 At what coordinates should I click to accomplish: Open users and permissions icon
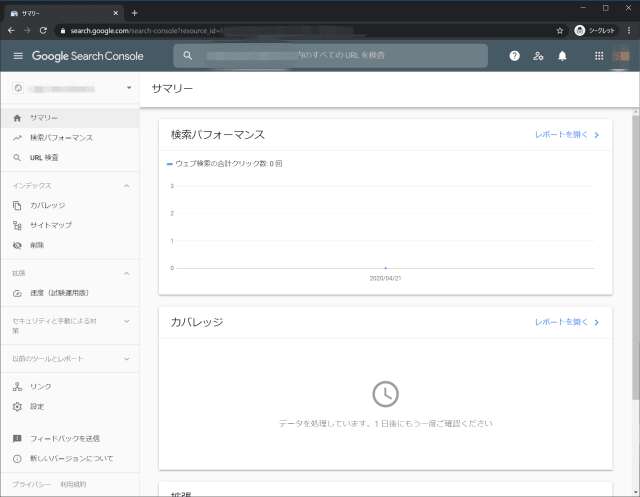click(538, 56)
